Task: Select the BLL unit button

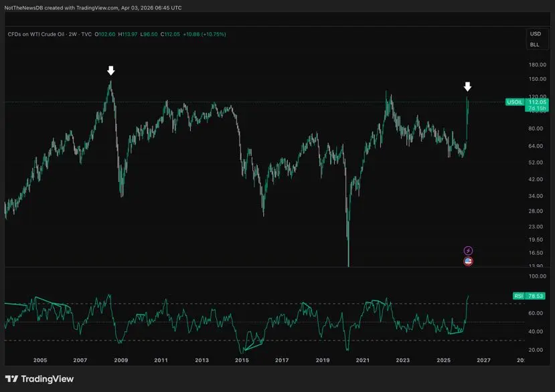Action: (534, 45)
